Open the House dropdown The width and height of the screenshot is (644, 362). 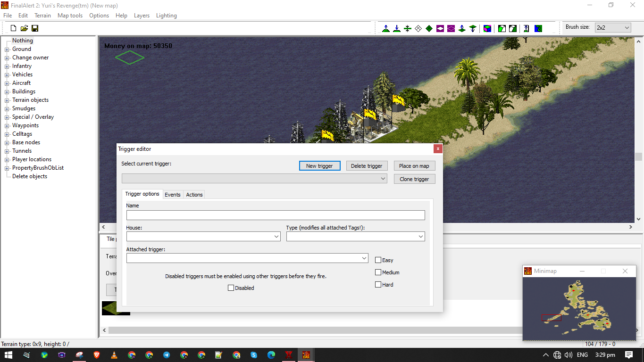pyautogui.click(x=203, y=237)
